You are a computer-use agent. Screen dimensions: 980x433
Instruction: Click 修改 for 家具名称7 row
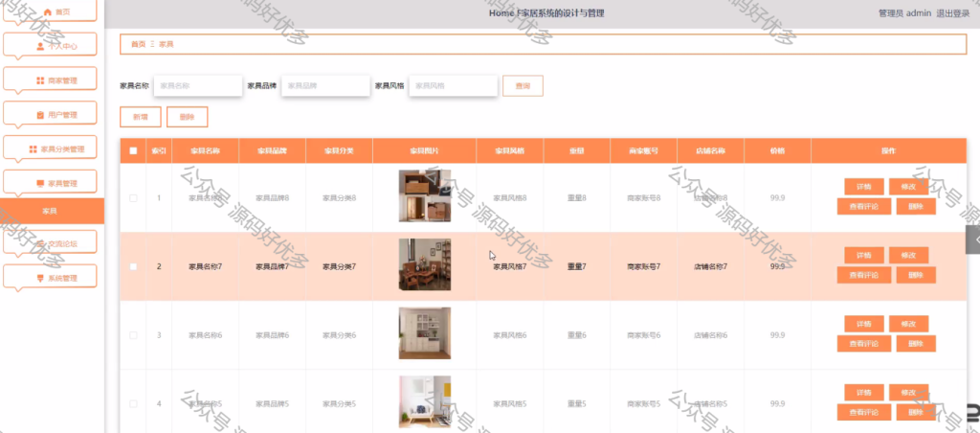909,255
